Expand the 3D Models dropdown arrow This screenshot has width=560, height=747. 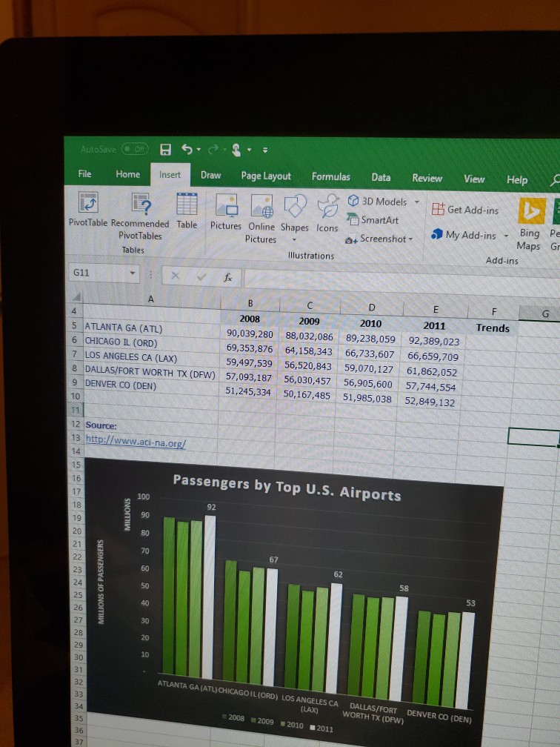click(416, 202)
